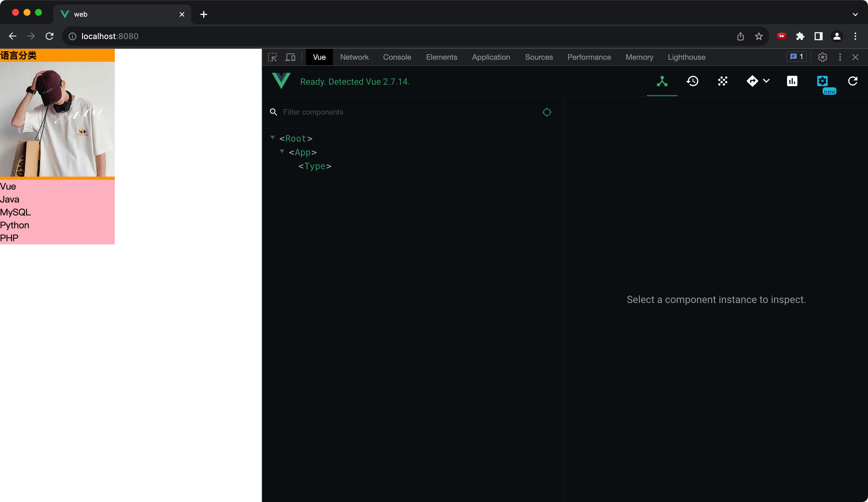Open the Vuex store icon
868x502 pixels.
tap(723, 81)
